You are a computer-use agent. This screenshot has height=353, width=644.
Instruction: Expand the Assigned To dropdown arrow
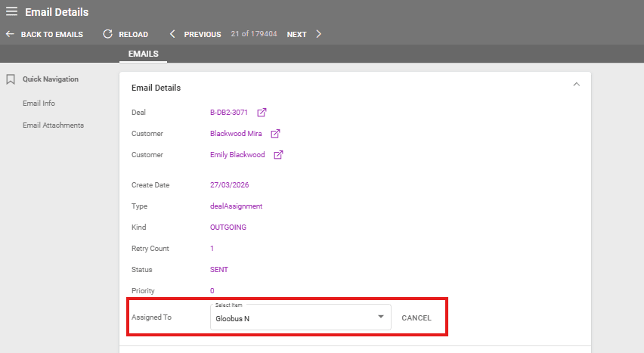[x=381, y=317]
